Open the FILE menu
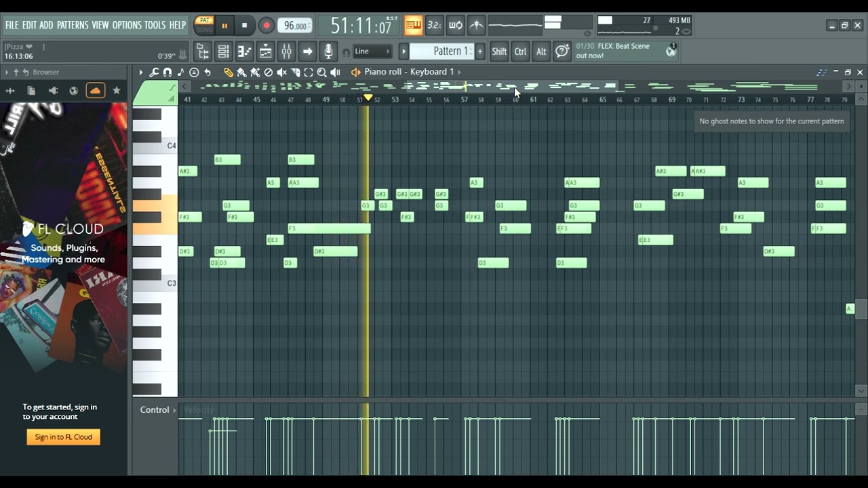This screenshot has width=868, height=488. (12, 25)
